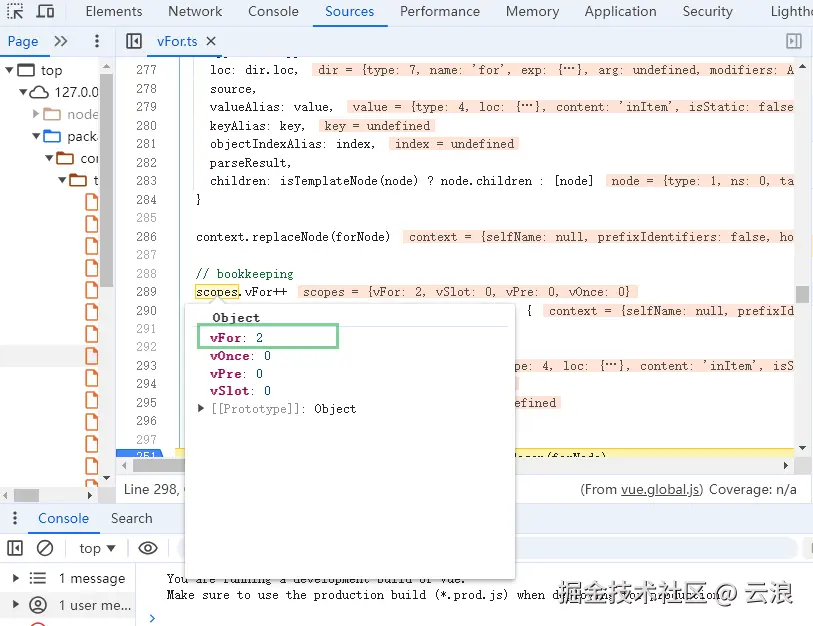
Task: Open the Console panel tab at top
Action: tap(273, 11)
